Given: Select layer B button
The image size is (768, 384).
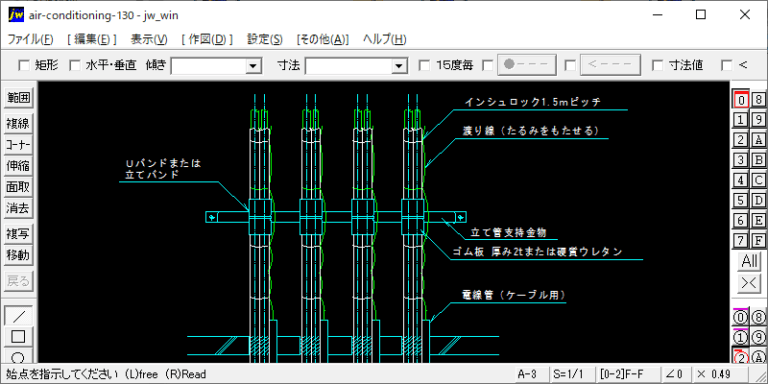Looking at the screenshot, I should [758, 160].
